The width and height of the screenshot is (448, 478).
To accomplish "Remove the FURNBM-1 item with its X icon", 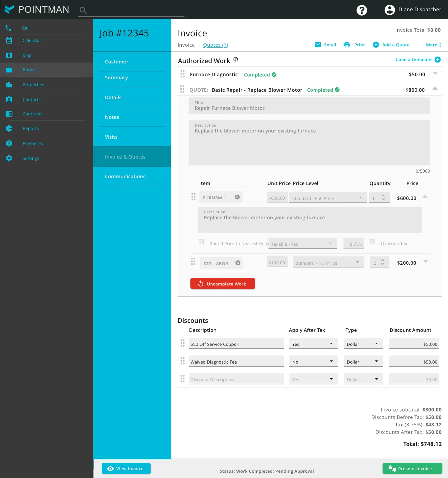I will (x=237, y=197).
